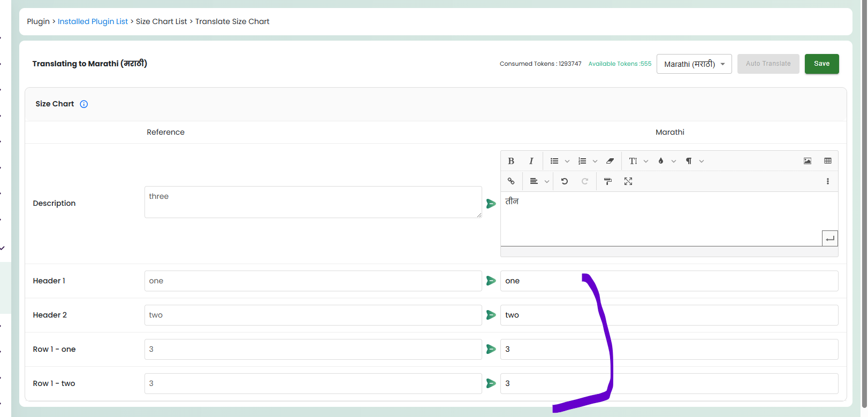Viewport: 868px width, 417px height.
Task: Click Row 1 - two reference field
Action: 313,383
